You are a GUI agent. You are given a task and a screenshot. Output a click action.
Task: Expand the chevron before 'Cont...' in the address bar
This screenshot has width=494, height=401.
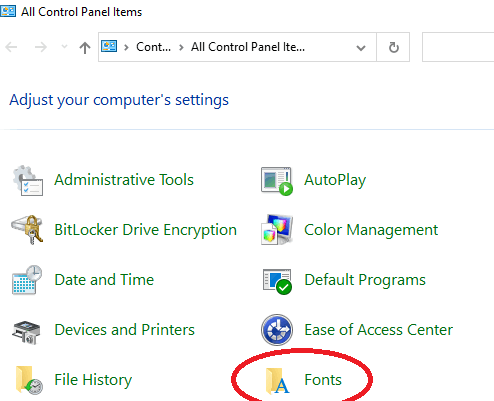pos(126,47)
